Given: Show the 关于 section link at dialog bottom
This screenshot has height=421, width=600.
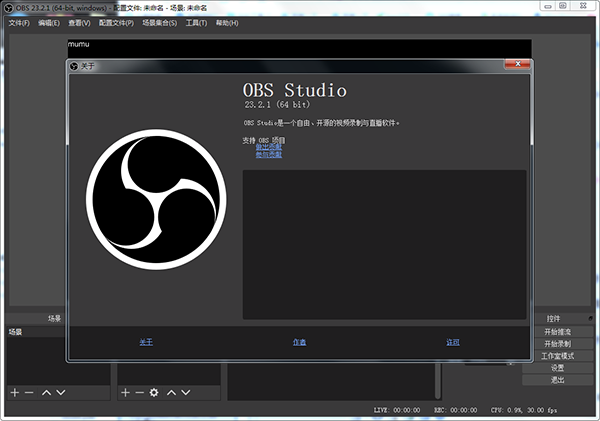Looking at the screenshot, I should tap(146, 342).
